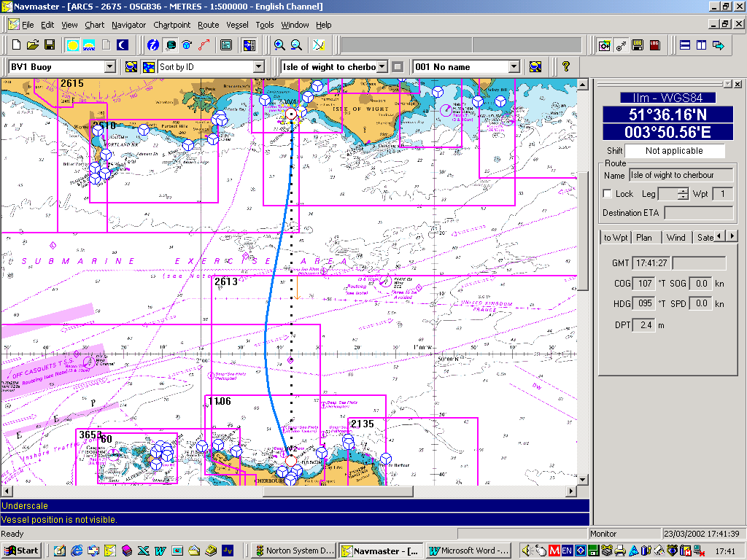The image size is (747, 560).
Task: Click the yellow question mark help icon
Action: click(565, 66)
